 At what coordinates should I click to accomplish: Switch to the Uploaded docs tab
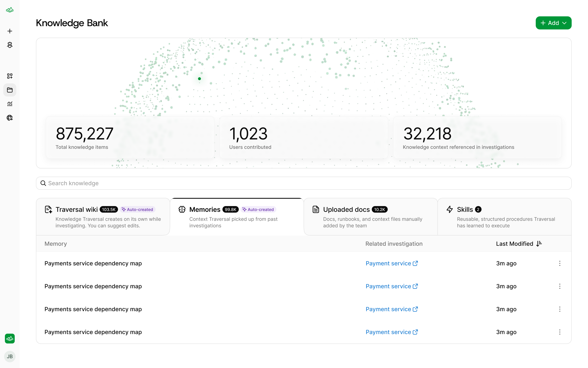371,217
